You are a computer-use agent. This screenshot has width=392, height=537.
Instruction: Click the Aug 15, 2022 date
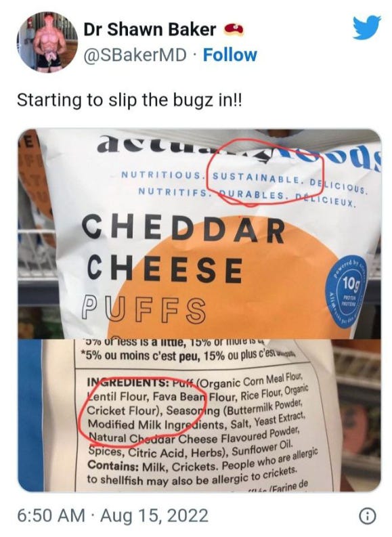click(154, 515)
